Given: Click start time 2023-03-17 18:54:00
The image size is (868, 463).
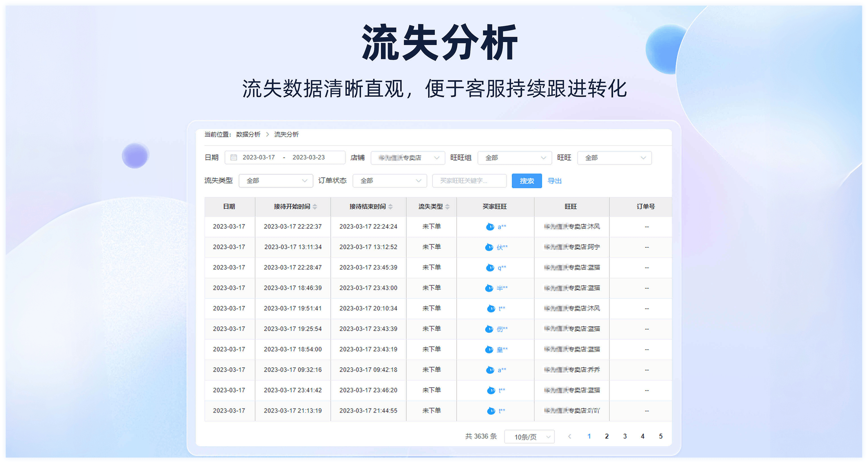Looking at the screenshot, I should [x=293, y=349].
